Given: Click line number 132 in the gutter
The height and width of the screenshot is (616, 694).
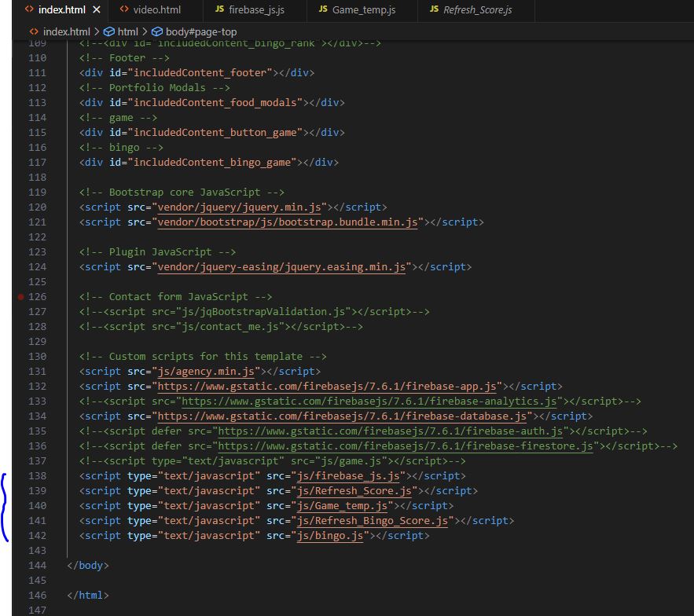Looking at the screenshot, I should point(37,387).
